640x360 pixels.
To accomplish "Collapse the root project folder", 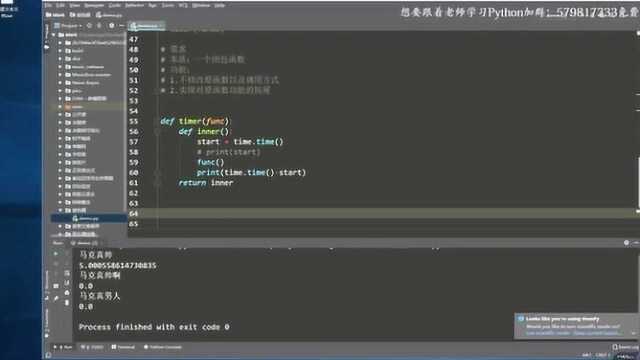I will [x=53, y=35].
